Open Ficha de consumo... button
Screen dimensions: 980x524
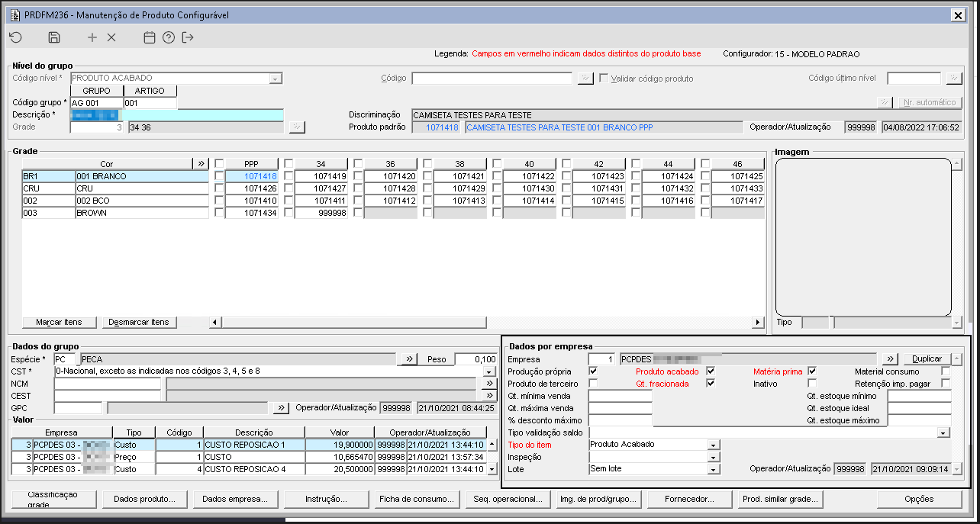[x=417, y=499]
